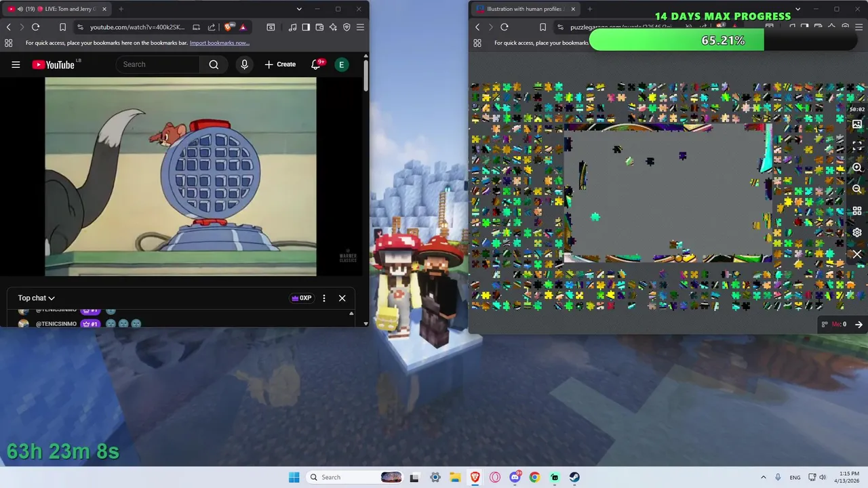Show the puzzle preview image icon

(857, 124)
